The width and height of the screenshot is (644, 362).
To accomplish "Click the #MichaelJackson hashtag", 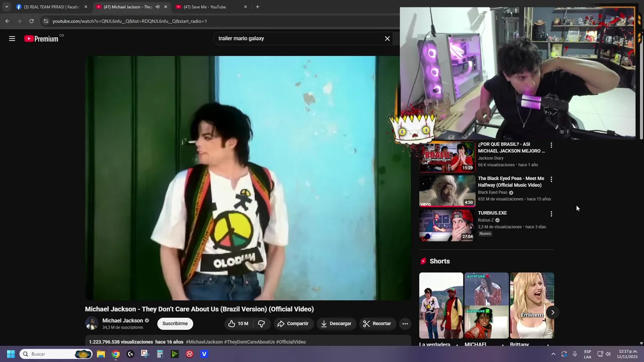I will (204, 342).
